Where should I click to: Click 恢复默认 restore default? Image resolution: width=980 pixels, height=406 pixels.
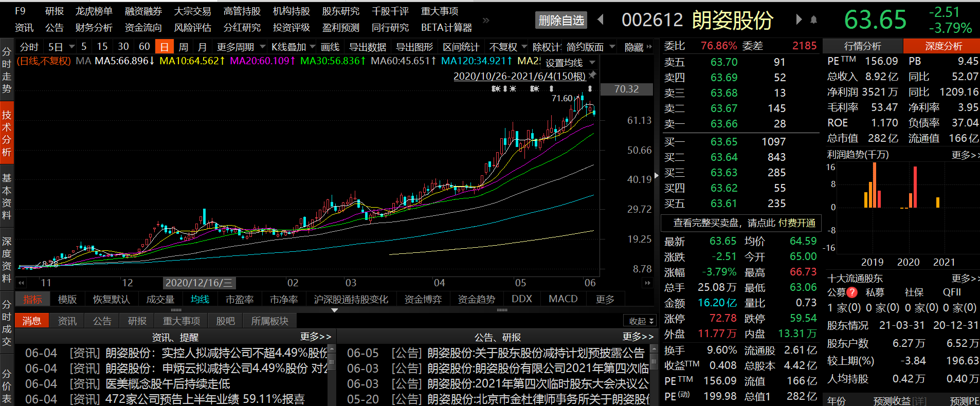(x=111, y=299)
